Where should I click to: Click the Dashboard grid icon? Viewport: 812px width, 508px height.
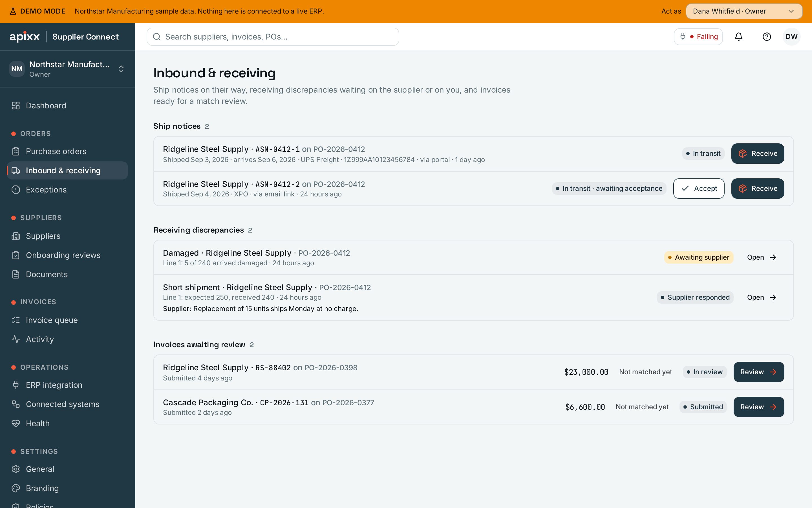click(16, 106)
